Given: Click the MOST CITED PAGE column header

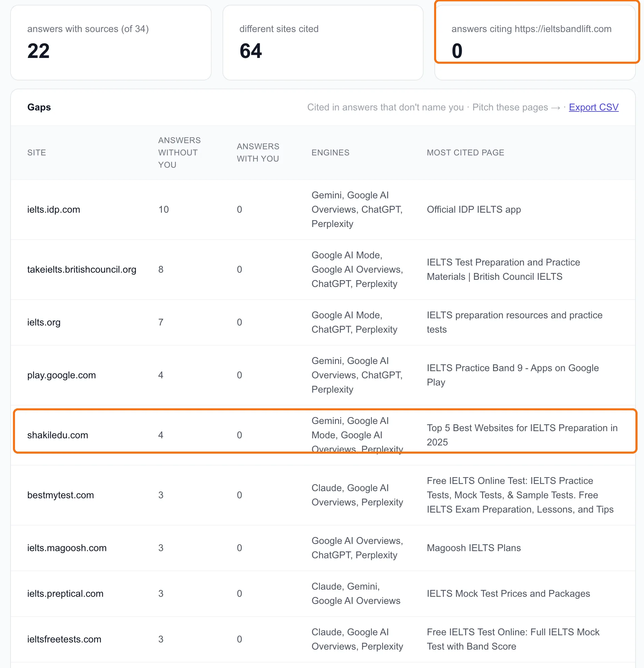Looking at the screenshot, I should tap(465, 152).
